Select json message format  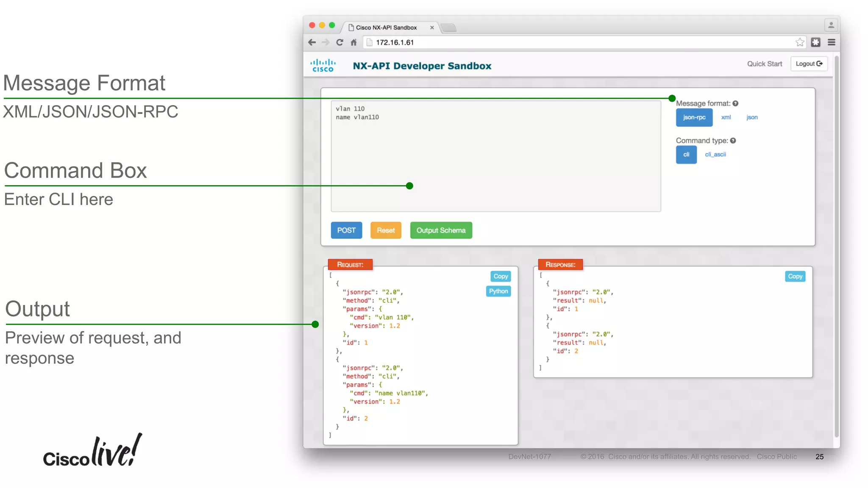tap(752, 117)
